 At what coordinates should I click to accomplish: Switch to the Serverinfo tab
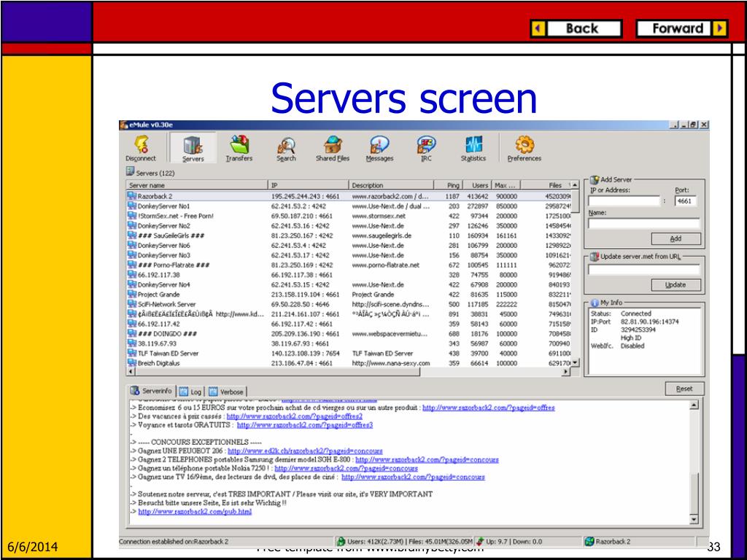152,391
